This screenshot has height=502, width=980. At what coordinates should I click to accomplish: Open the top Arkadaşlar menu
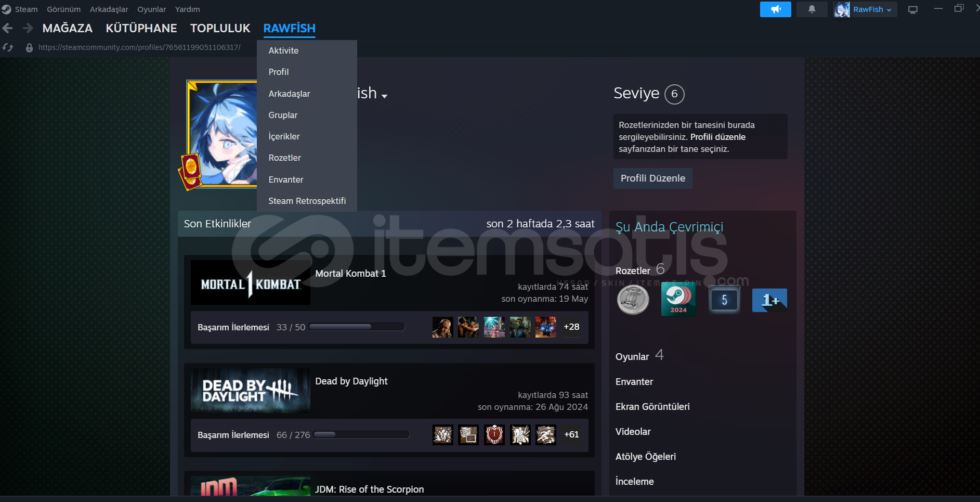pos(109,9)
